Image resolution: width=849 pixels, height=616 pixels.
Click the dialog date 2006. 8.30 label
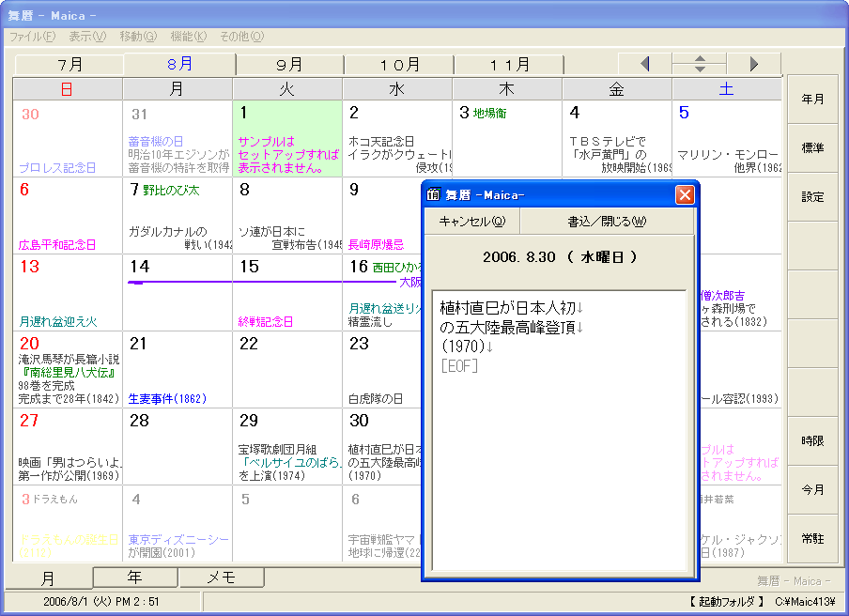[x=560, y=256]
